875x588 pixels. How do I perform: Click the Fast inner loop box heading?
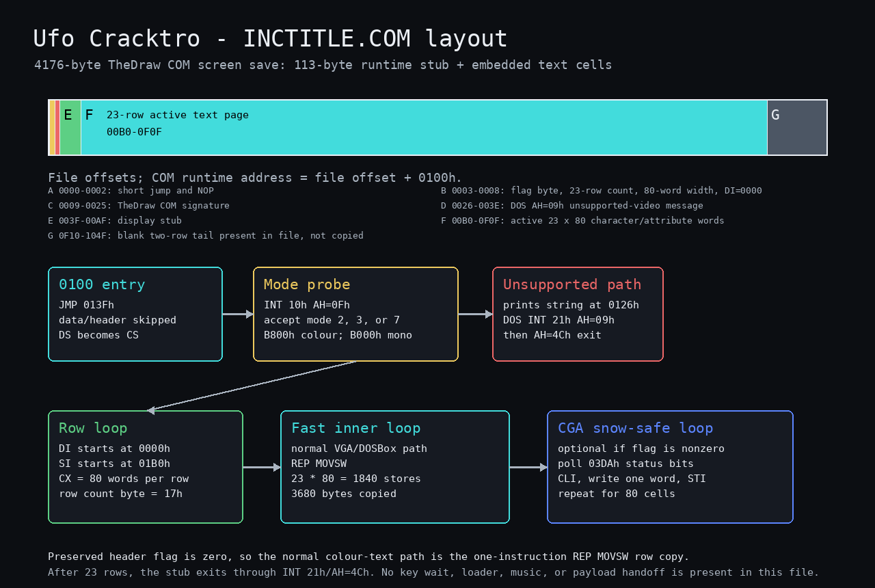click(356, 428)
